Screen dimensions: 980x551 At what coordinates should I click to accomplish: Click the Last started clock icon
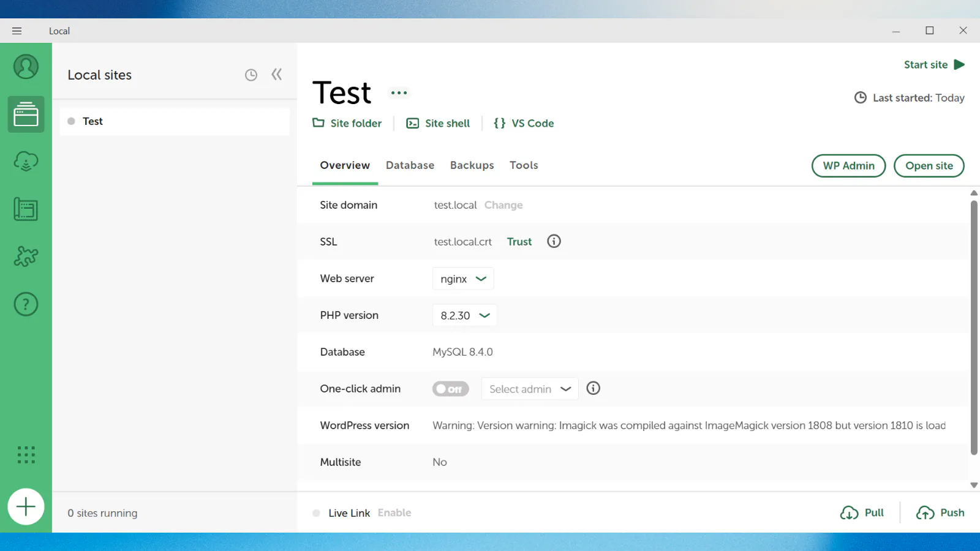(861, 98)
